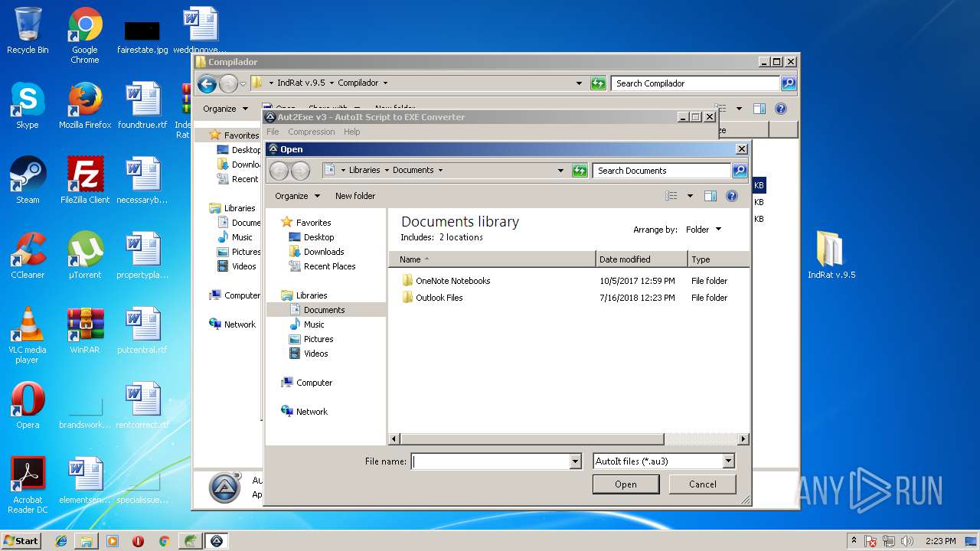Expand the IndRat v.9.5 breadcrumb arrow in Compilador

pos(332,83)
